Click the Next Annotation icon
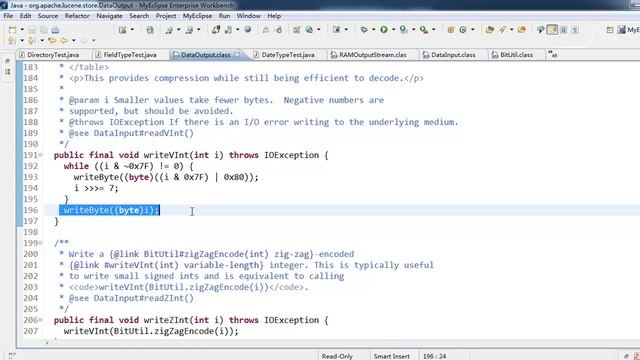The height and width of the screenshot is (360, 640). coord(11,40)
